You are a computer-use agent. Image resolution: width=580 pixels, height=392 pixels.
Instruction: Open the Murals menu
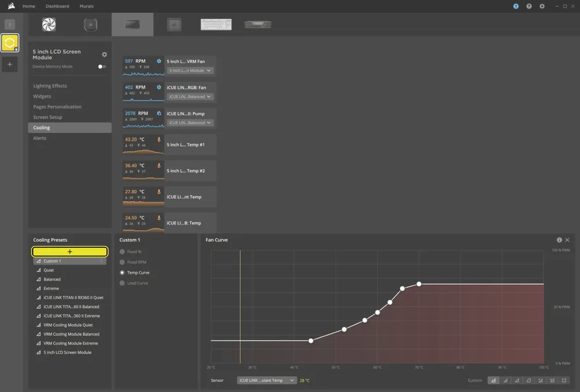pos(86,6)
